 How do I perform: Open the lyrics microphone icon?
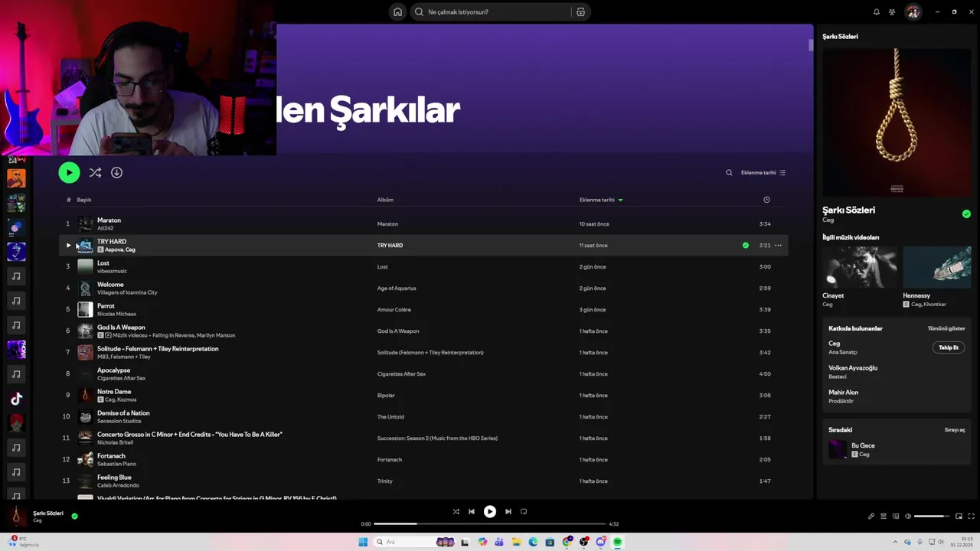click(x=871, y=516)
